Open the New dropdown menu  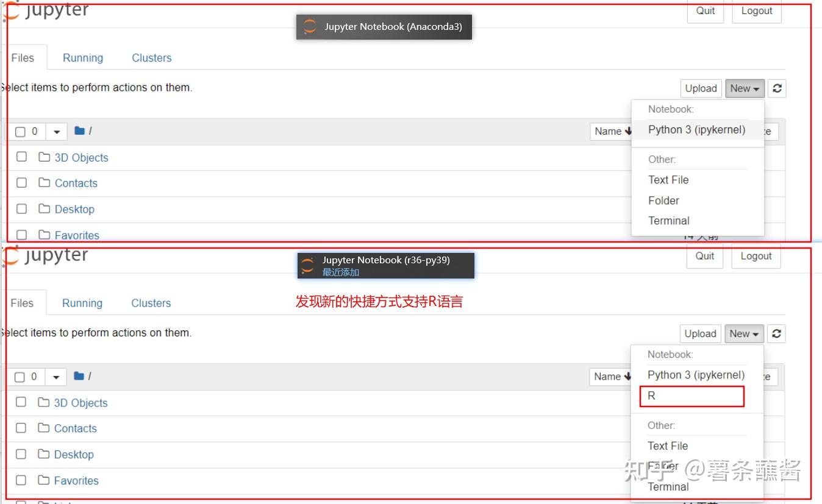745,88
